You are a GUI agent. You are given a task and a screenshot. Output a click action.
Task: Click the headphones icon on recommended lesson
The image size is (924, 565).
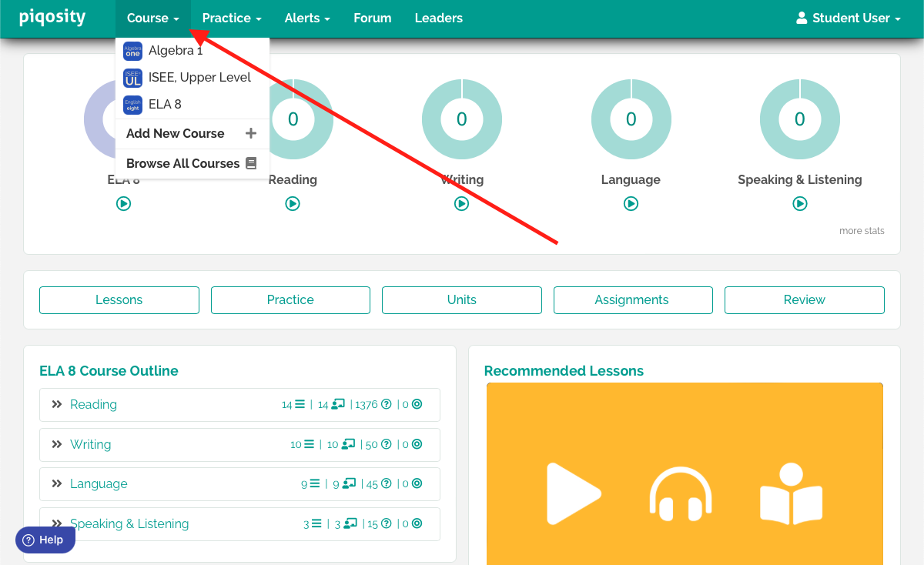pyautogui.click(x=681, y=493)
